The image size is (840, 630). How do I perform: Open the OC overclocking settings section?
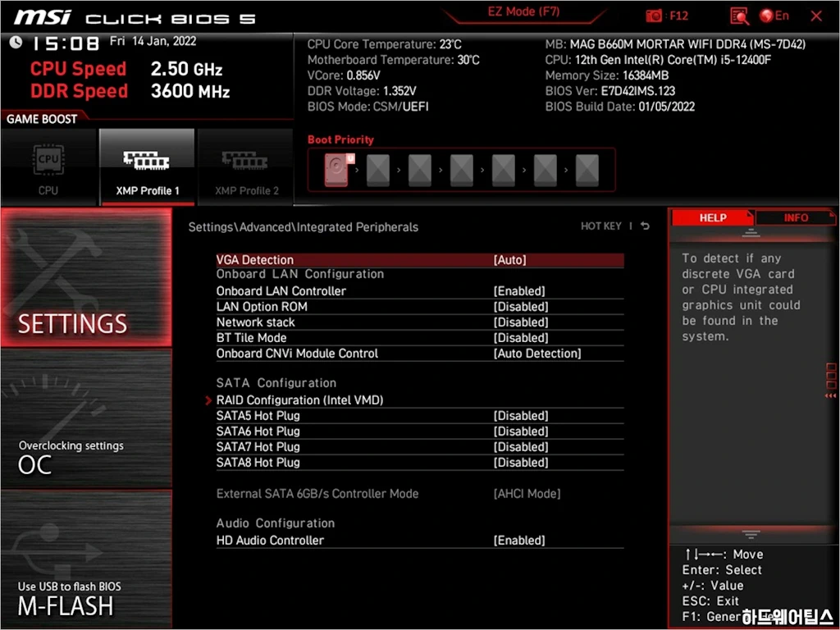[x=86, y=419]
